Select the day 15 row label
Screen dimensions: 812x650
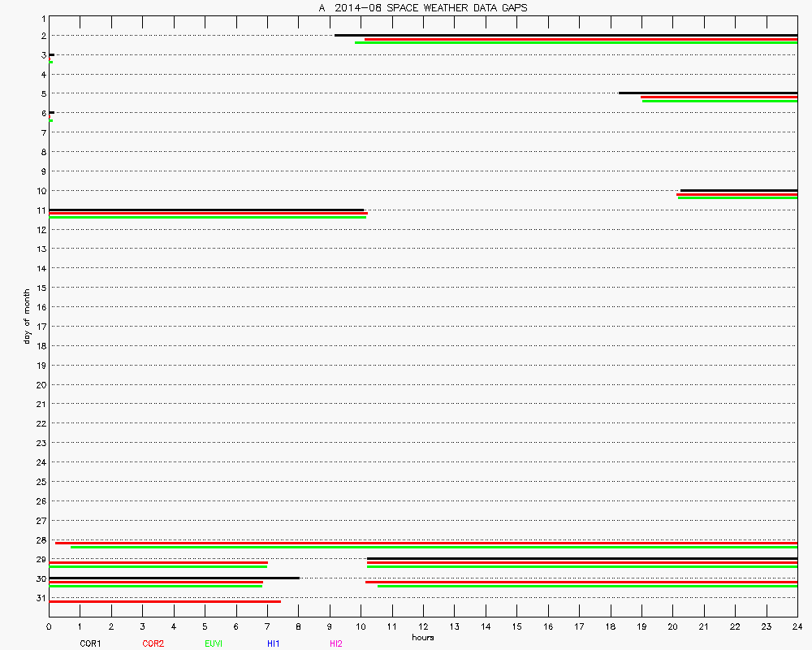[41, 288]
